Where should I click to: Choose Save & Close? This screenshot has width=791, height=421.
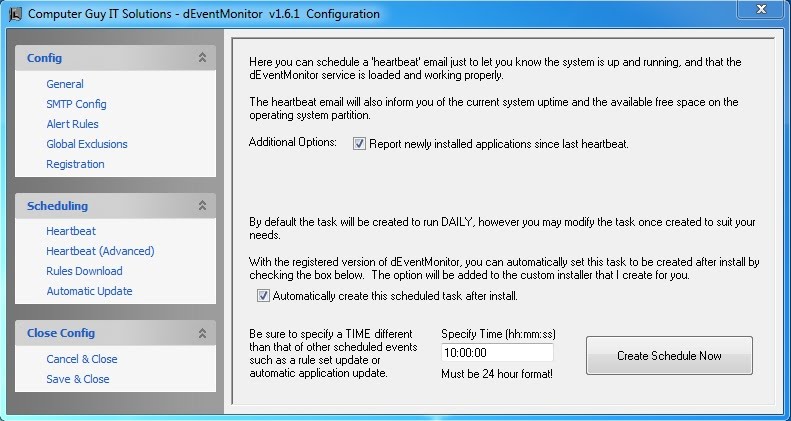coord(78,379)
